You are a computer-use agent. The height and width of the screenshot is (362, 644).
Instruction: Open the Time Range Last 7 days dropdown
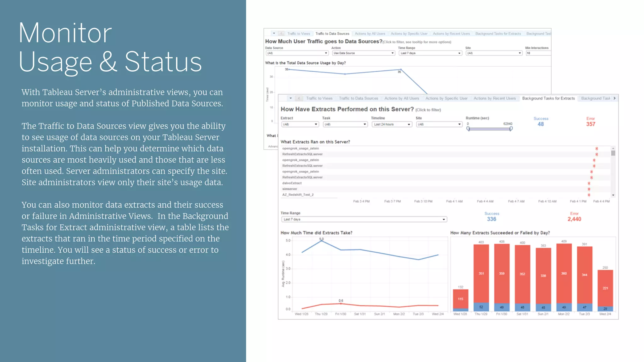coord(364,219)
